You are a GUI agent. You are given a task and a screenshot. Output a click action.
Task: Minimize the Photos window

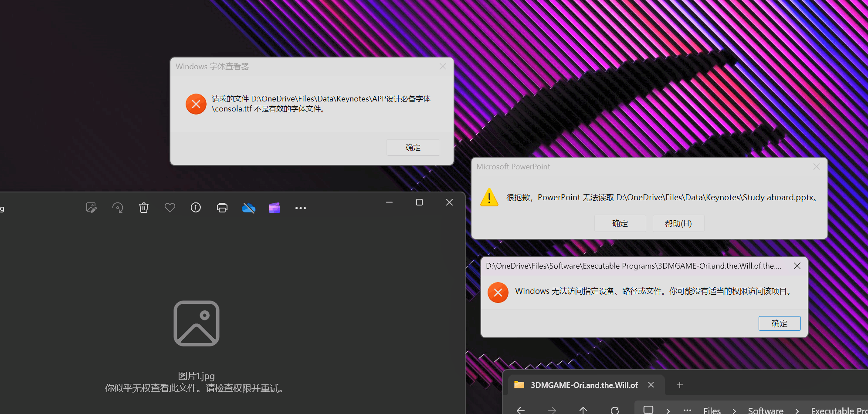(389, 202)
